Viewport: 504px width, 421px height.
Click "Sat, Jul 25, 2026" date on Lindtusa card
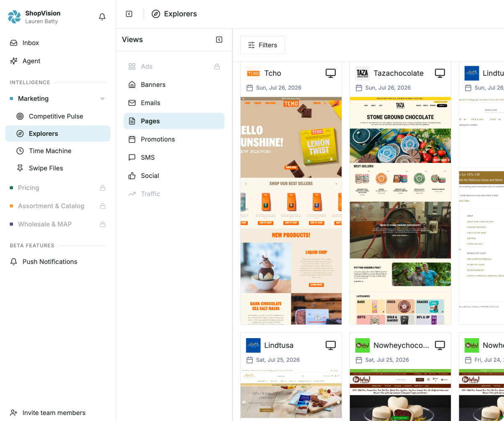point(278,360)
